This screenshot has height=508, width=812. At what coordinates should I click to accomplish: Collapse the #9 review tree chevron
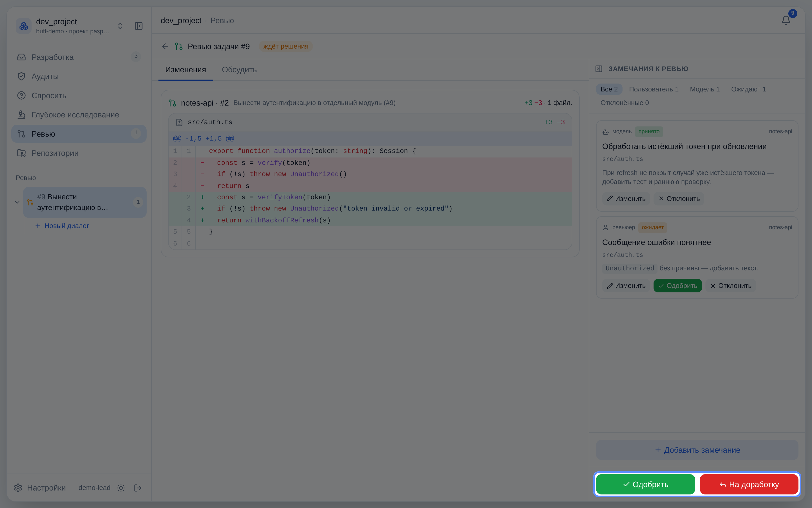tap(17, 202)
